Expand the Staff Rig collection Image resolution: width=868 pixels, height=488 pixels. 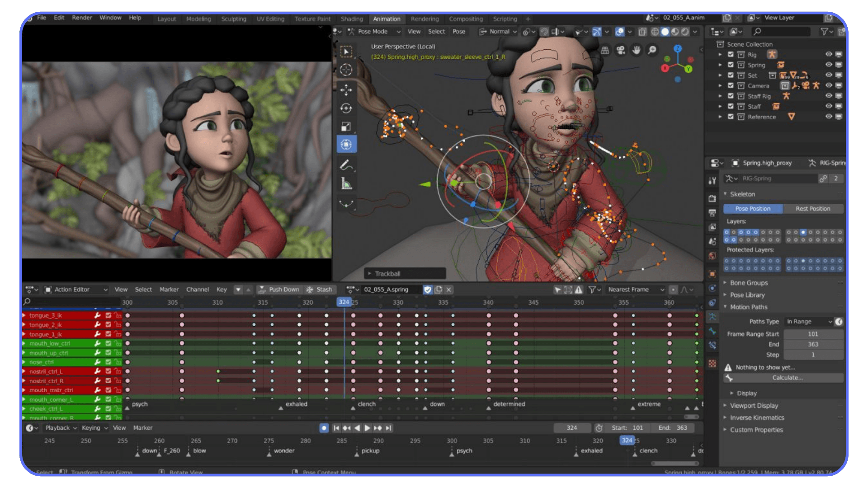pyautogui.click(x=720, y=96)
